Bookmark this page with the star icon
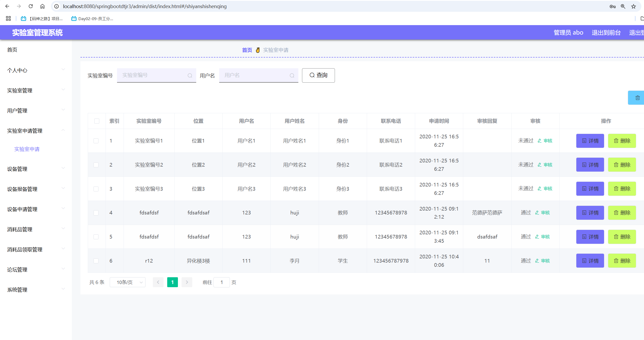Image resolution: width=644 pixels, height=340 pixels. (634, 6)
